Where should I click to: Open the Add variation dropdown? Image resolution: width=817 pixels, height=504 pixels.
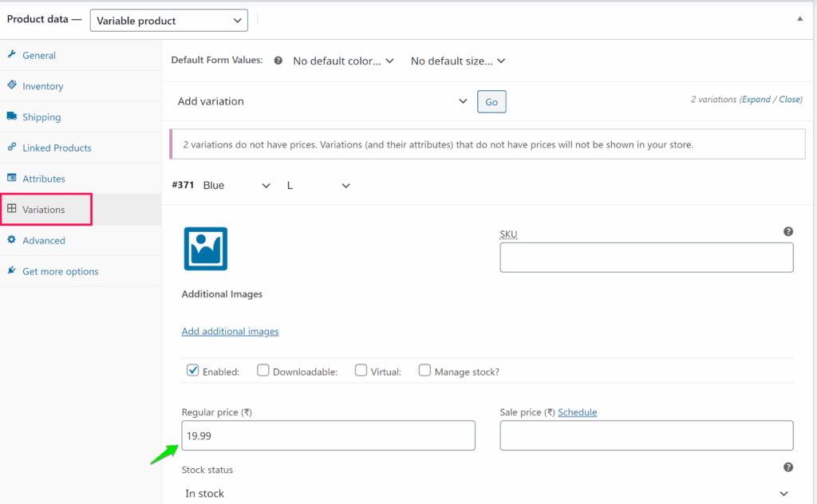point(322,101)
